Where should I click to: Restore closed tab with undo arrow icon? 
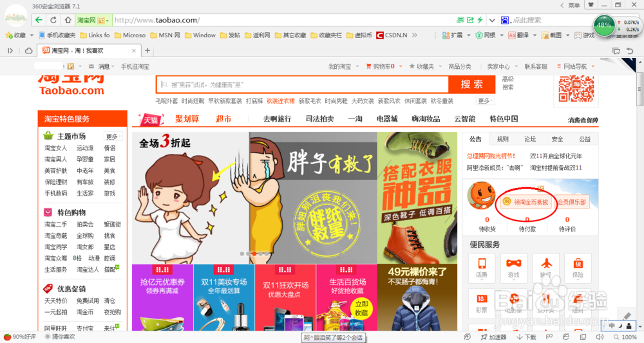click(630, 51)
